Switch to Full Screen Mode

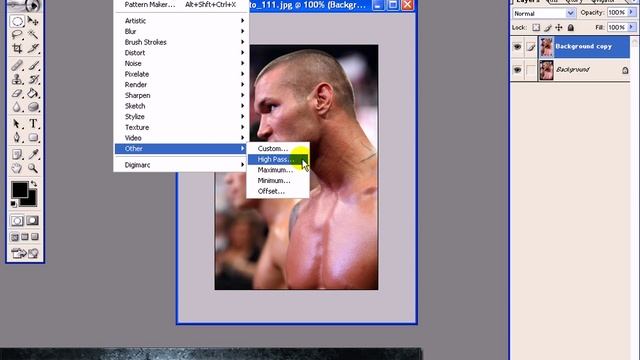coord(35,237)
